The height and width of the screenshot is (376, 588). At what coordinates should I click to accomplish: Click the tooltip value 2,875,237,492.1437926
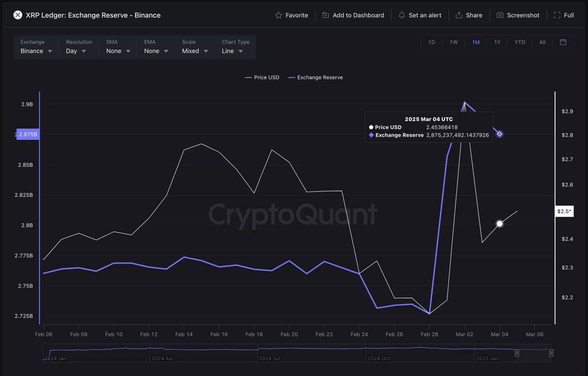[x=457, y=135]
